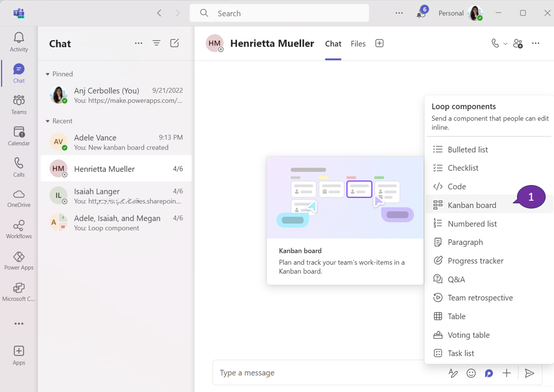The height and width of the screenshot is (392, 554).
Task: Open the chat filter icon
Action: 156,43
